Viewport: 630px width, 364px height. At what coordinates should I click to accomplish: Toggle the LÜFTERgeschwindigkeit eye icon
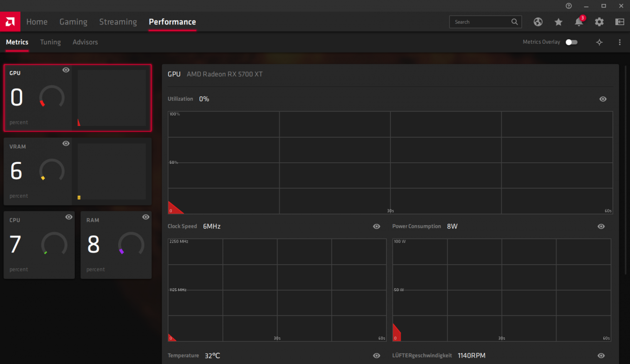pos(601,356)
